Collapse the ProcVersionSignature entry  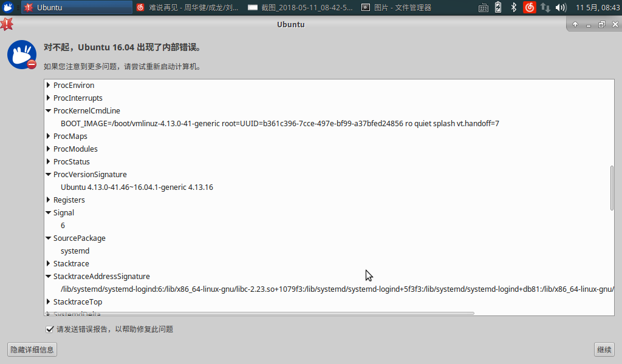point(49,174)
